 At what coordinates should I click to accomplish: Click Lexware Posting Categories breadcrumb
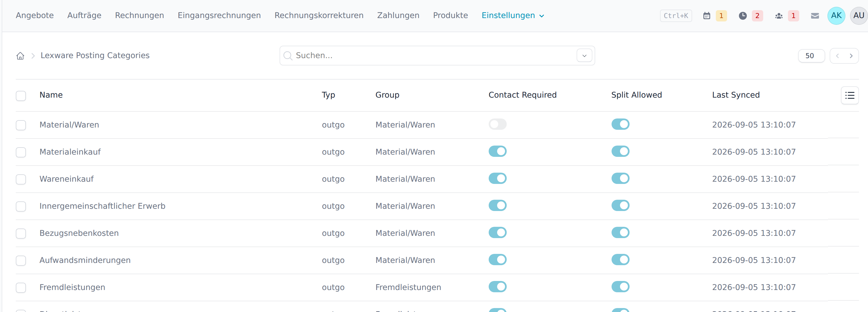click(95, 56)
